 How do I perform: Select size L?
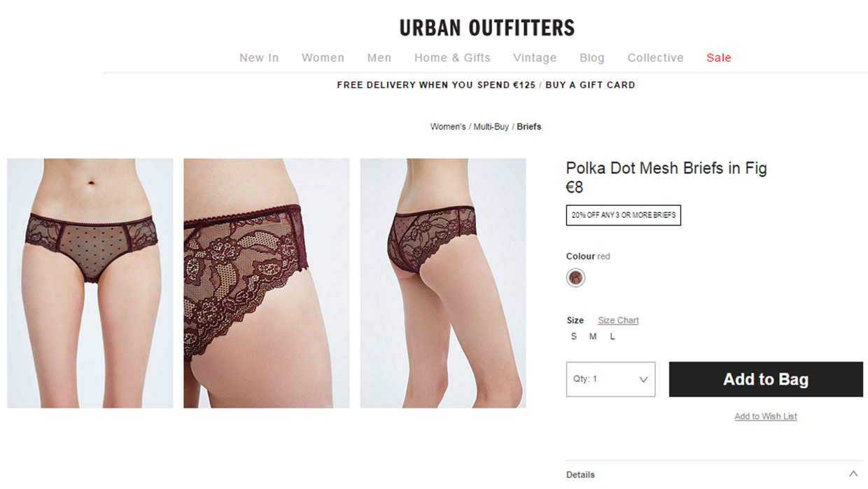tap(612, 336)
